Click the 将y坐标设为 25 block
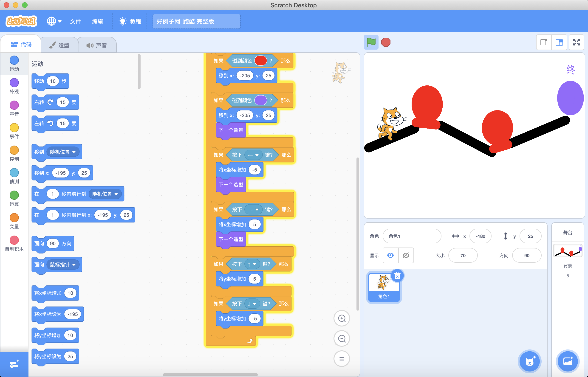This screenshot has height=377, width=588. tap(55, 356)
